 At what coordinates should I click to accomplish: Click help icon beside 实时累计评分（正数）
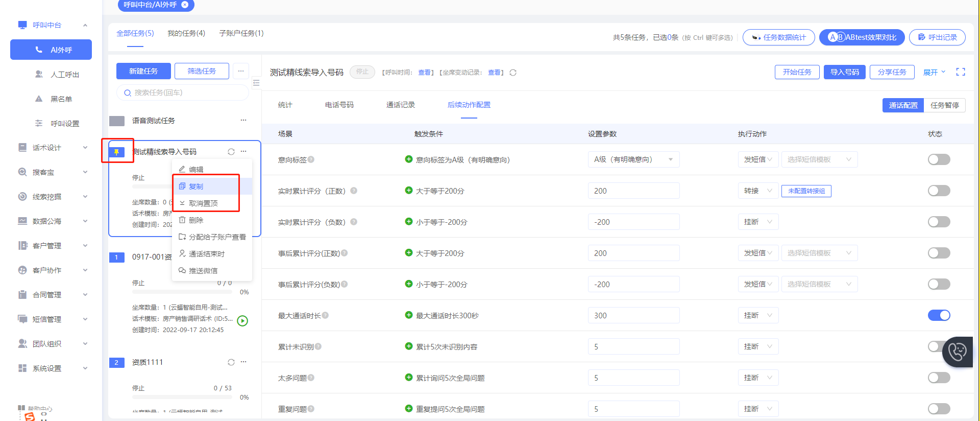(x=354, y=191)
